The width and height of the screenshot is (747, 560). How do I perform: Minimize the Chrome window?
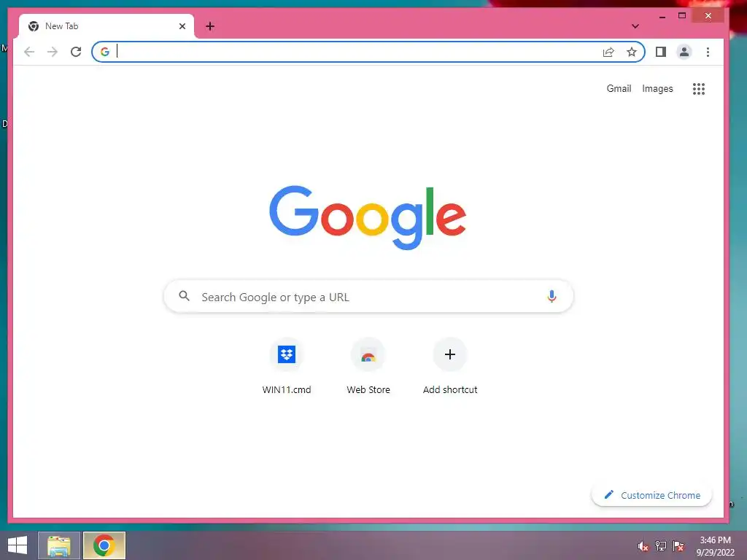(662, 17)
